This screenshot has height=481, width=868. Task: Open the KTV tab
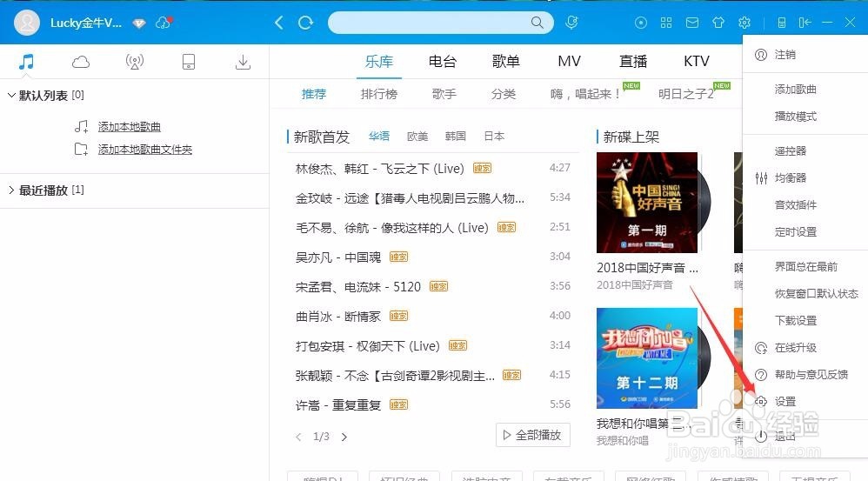697,62
